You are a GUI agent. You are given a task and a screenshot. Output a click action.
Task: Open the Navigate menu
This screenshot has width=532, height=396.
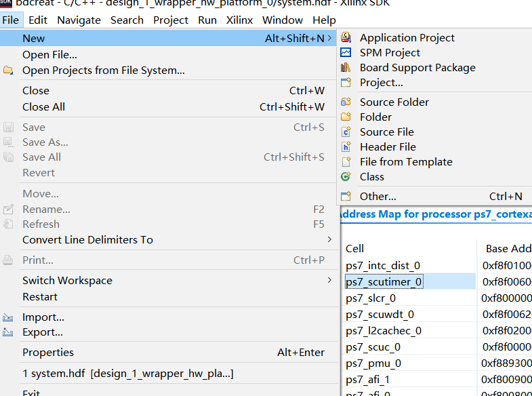coord(79,20)
